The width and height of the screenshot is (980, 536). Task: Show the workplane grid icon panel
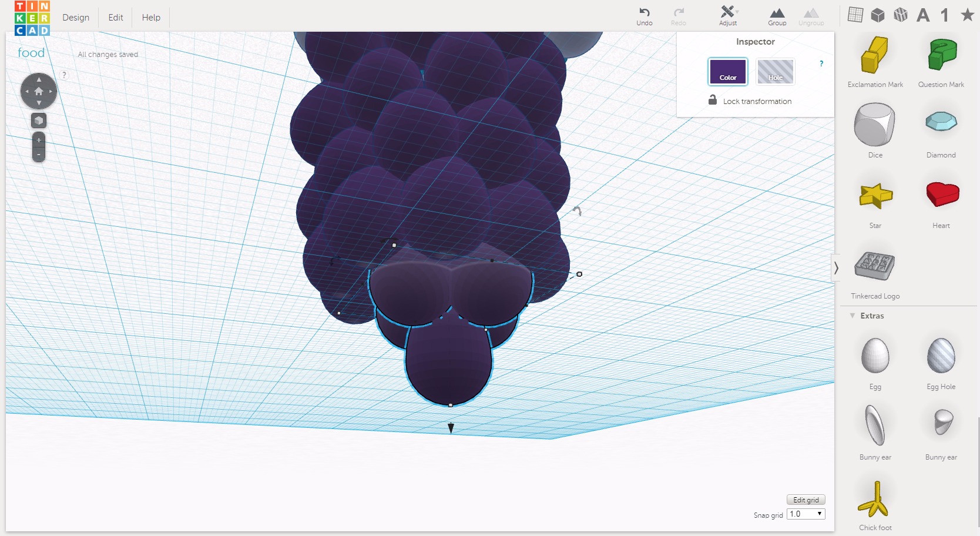coord(855,15)
